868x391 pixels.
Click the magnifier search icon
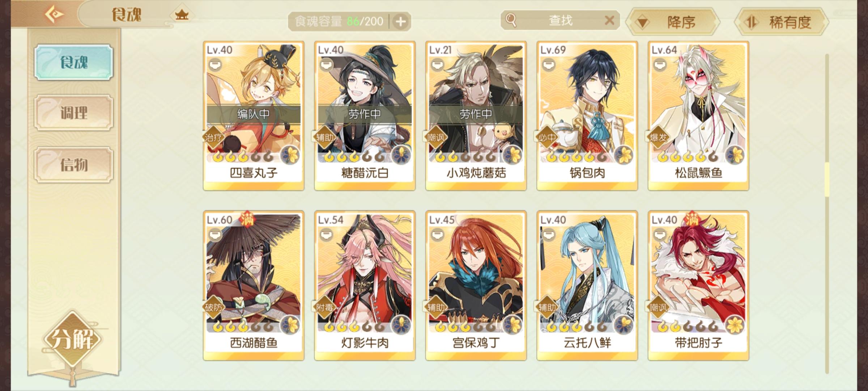pos(511,20)
